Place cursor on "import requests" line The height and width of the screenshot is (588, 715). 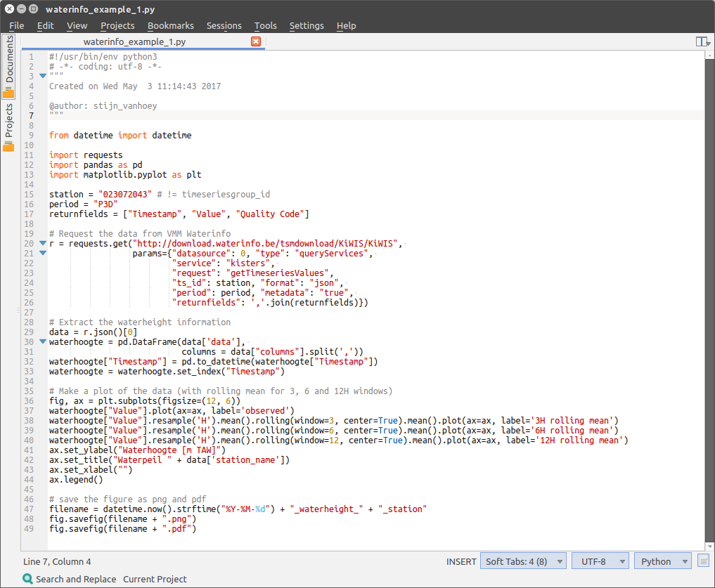tap(86, 155)
